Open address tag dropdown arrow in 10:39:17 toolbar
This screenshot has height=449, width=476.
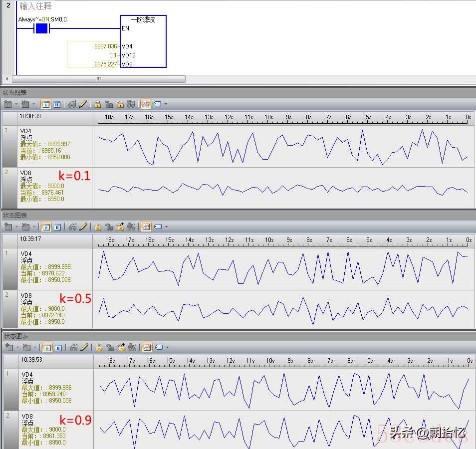click(x=166, y=227)
